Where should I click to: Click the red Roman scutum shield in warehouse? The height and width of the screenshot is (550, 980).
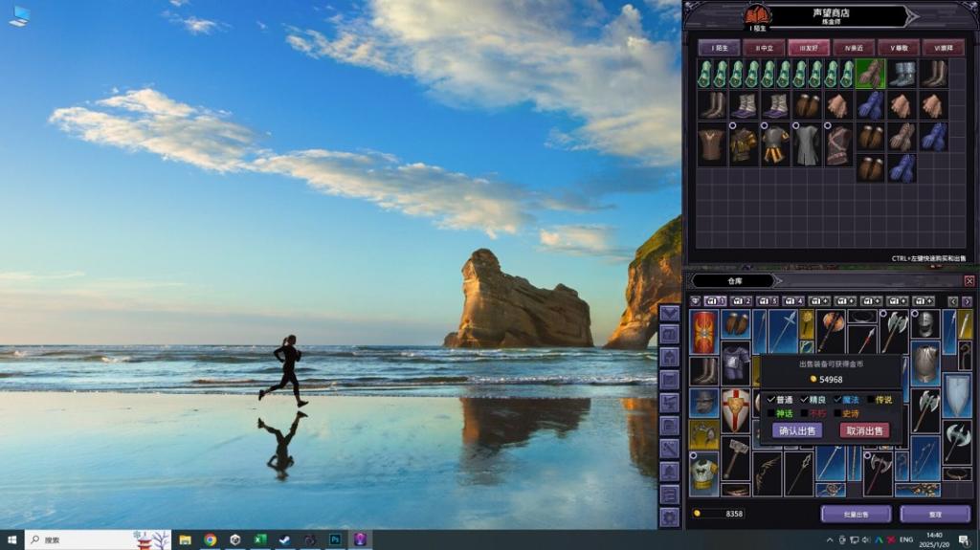[x=704, y=332]
